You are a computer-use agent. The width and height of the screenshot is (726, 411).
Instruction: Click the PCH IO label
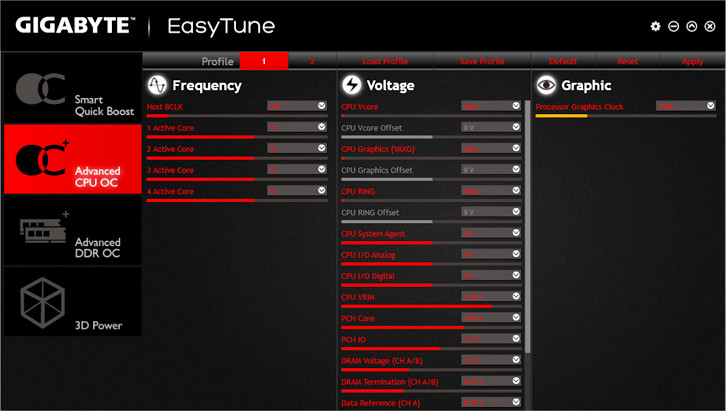[353, 340]
